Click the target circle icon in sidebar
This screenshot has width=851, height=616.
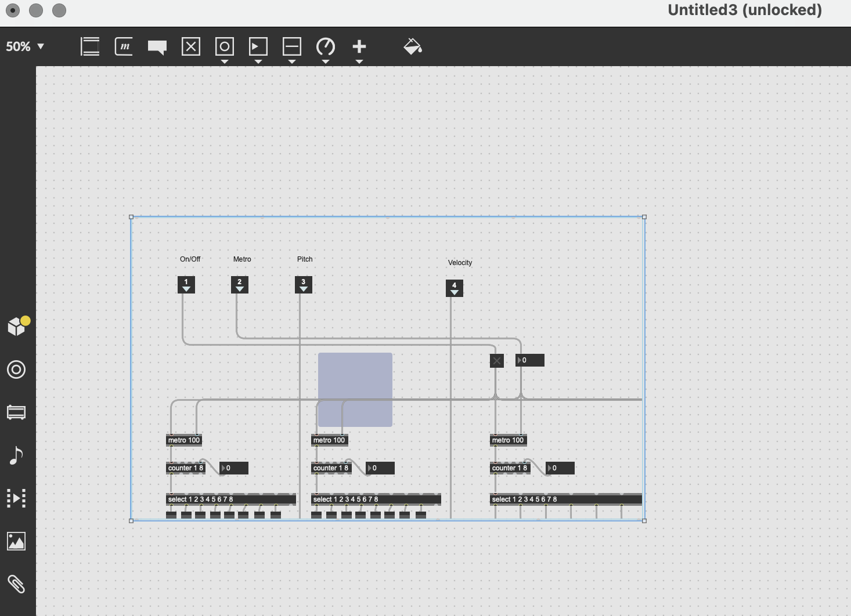pos(16,369)
